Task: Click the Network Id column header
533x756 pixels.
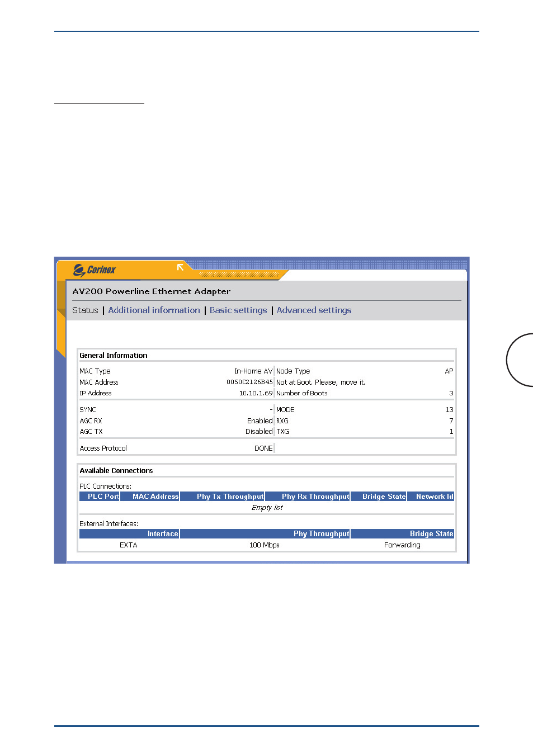Action: (431, 497)
